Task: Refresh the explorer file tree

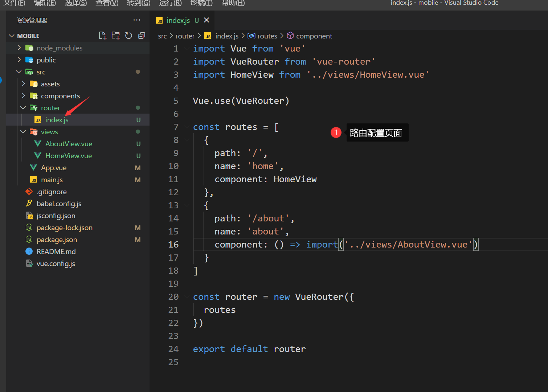Action: click(128, 36)
